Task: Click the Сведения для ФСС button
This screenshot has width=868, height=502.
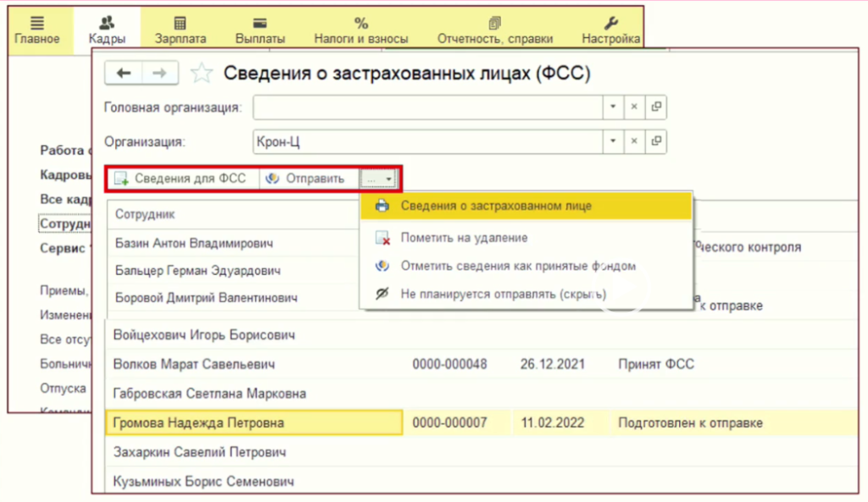Action: tap(181, 179)
